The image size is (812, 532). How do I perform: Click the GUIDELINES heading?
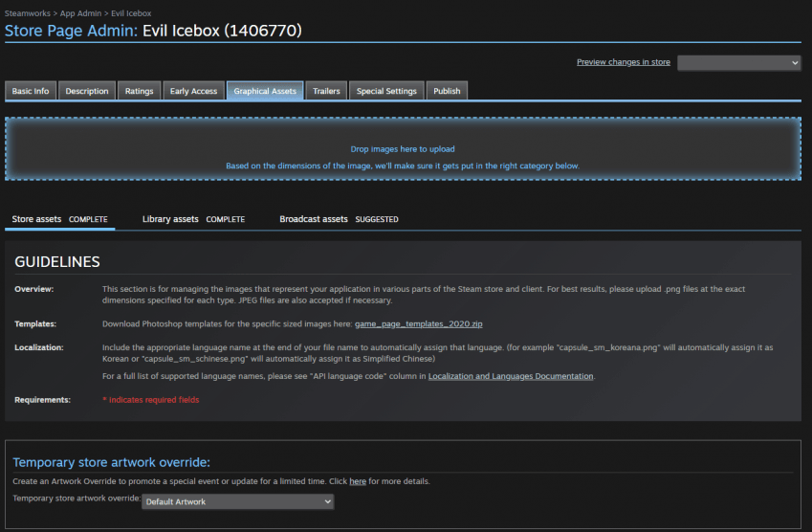(57, 261)
